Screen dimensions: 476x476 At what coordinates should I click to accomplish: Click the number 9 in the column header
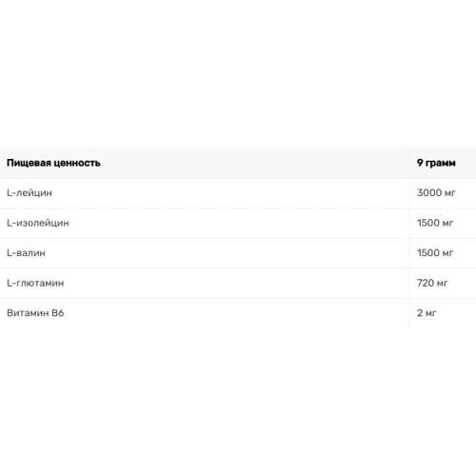pyautogui.click(x=420, y=163)
